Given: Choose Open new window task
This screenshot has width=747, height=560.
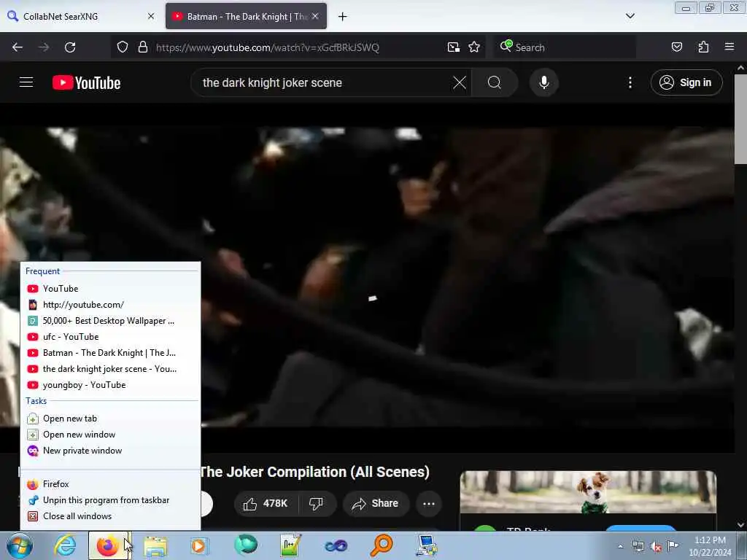Looking at the screenshot, I should (112, 435).
